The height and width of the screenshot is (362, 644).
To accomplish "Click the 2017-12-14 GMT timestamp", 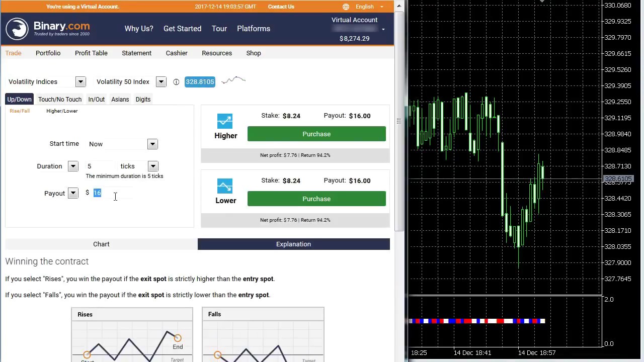I will tap(225, 7).
